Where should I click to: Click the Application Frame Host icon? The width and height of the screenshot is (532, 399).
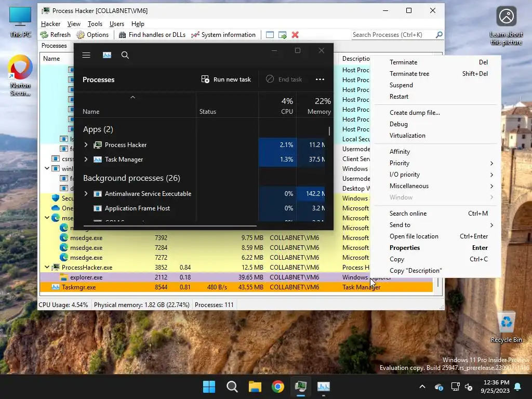click(98, 208)
